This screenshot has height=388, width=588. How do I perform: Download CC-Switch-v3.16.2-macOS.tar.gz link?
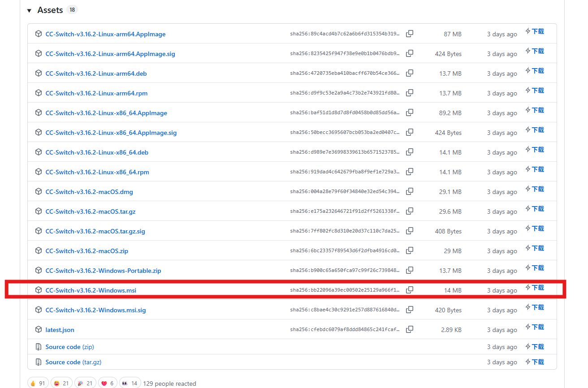pyautogui.click(x=91, y=211)
